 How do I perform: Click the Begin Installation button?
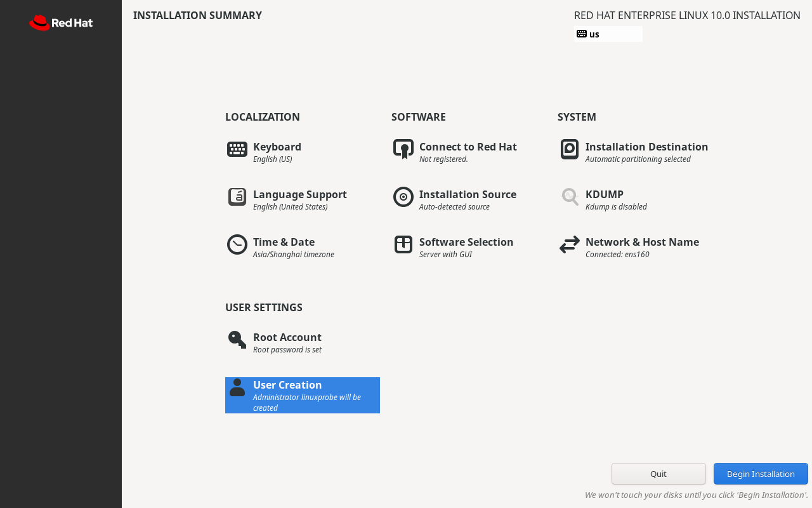tap(761, 474)
